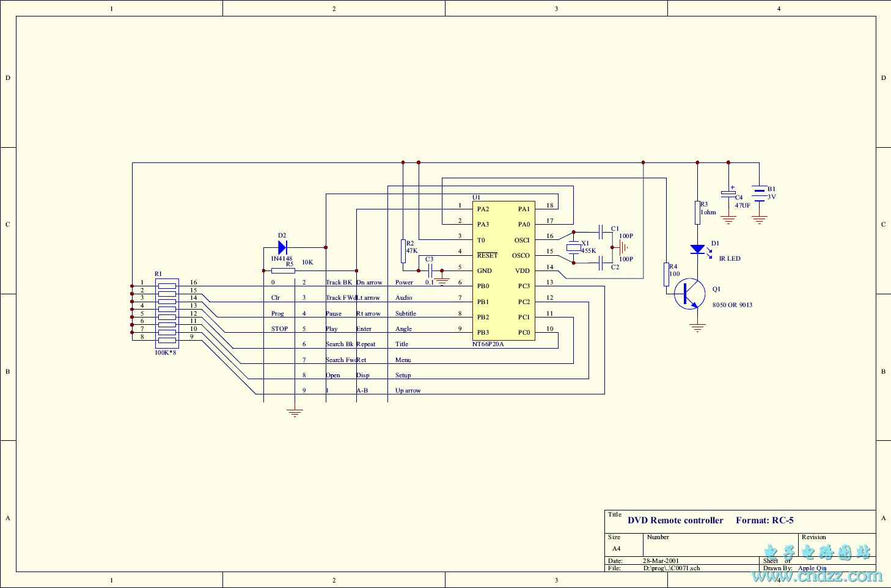The image size is (891, 588).
Task: Click the 'Track BK' key label
Action: click(339, 282)
